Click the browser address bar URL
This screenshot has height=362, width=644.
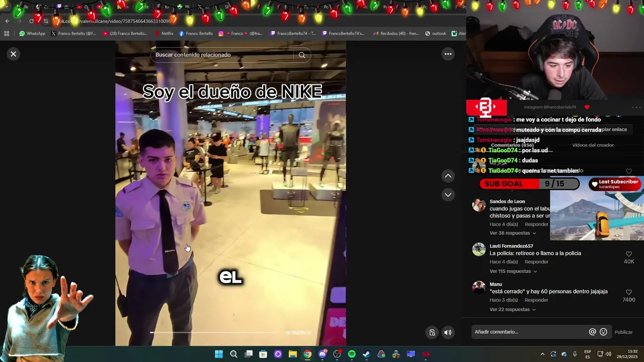click(116, 21)
